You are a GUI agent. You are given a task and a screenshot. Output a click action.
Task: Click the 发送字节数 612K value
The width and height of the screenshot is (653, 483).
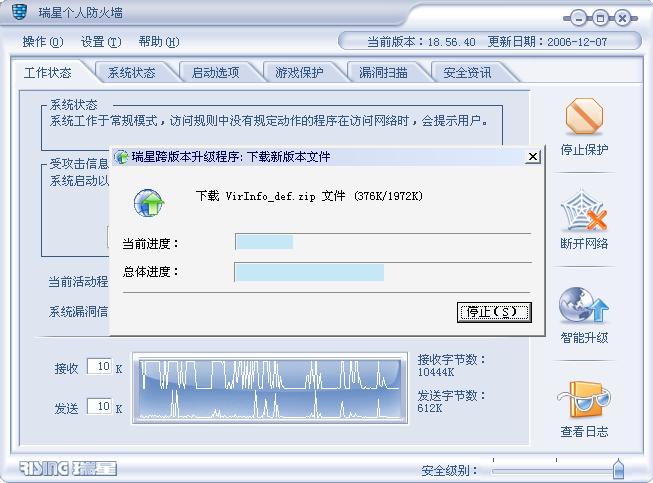tap(430, 408)
